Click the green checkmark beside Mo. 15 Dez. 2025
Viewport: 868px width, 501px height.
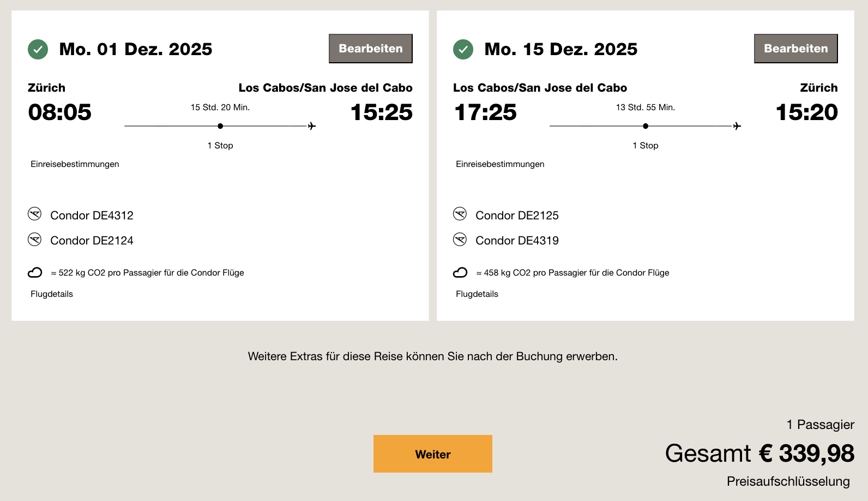pyautogui.click(x=463, y=49)
